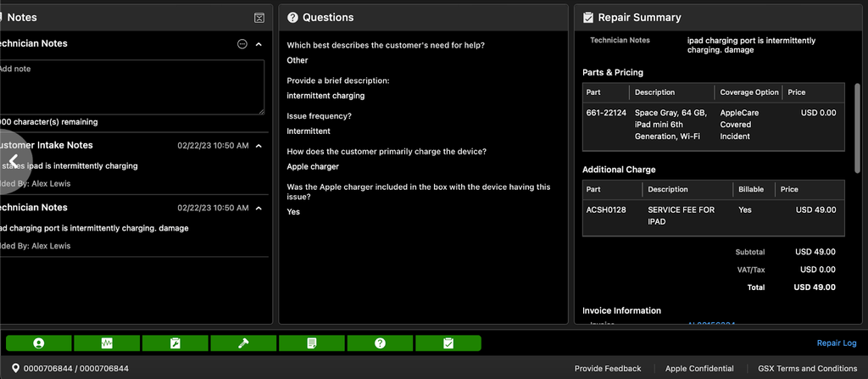Screen dimensions: 868x379
Task: Click the Questions panel help icon
Action: tap(292, 18)
